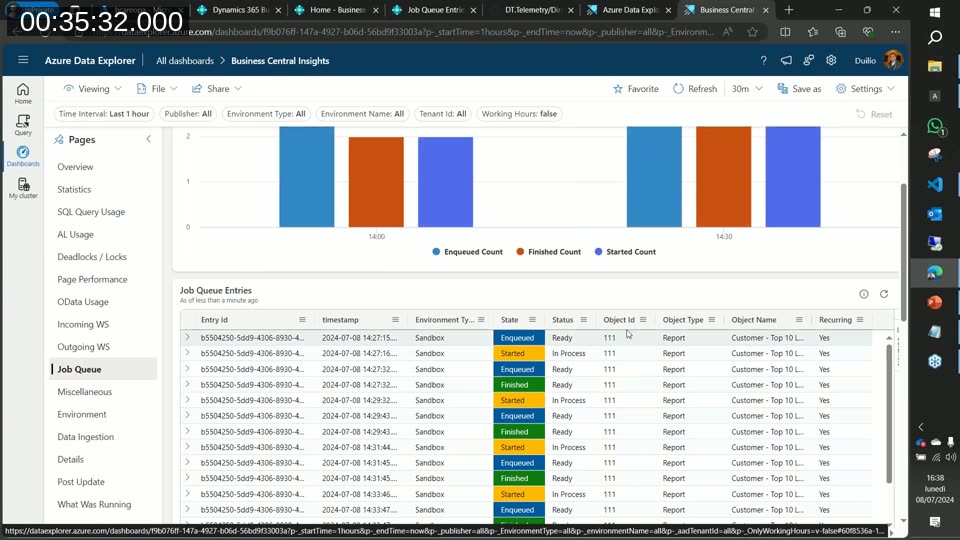
Task: Expand the 14:27:15 Enqueued row
Action: click(x=187, y=337)
